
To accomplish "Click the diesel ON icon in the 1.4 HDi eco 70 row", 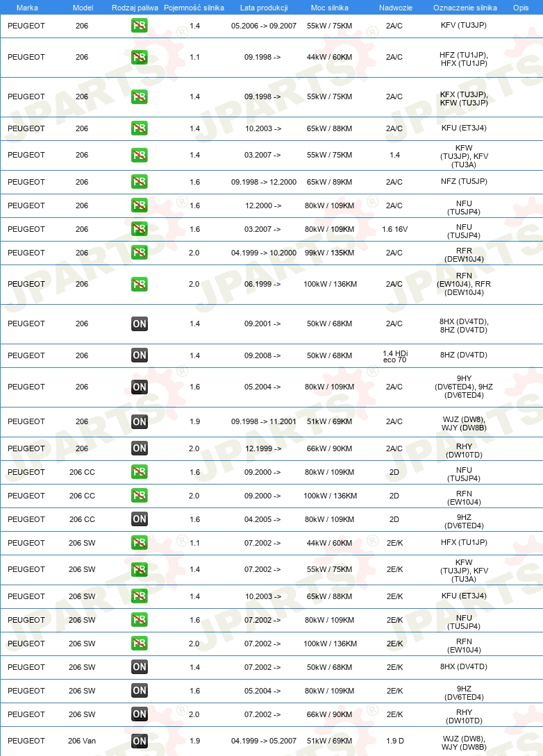I will [x=140, y=355].
